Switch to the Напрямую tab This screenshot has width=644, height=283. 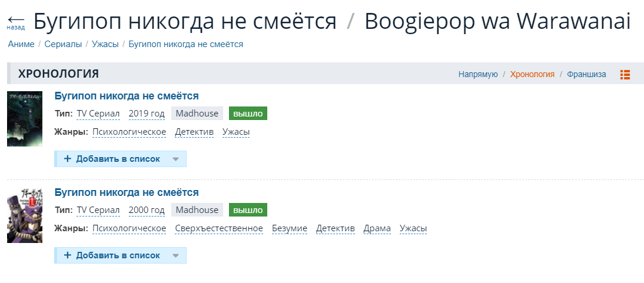(x=478, y=74)
